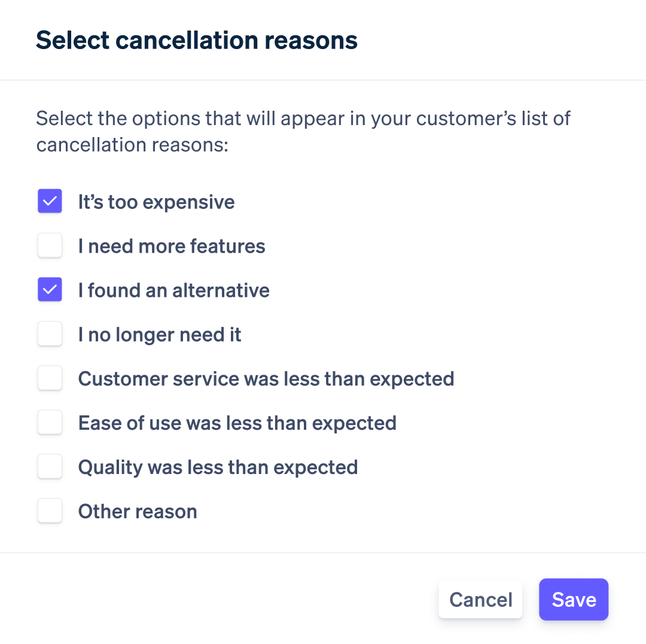Viewport: 646px width, 644px height.
Task: Click the "It's too expensive" label text
Action: (x=156, y=202)
